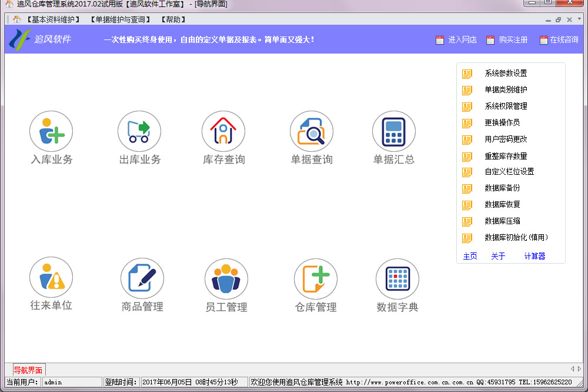
Task: Click the 进入网店 link
Action: coord(462,40)
